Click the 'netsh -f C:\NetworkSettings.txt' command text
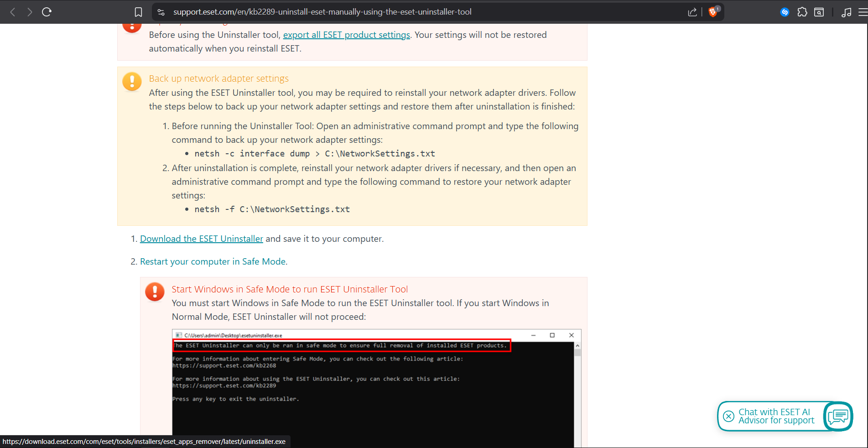 pos(272,209)
